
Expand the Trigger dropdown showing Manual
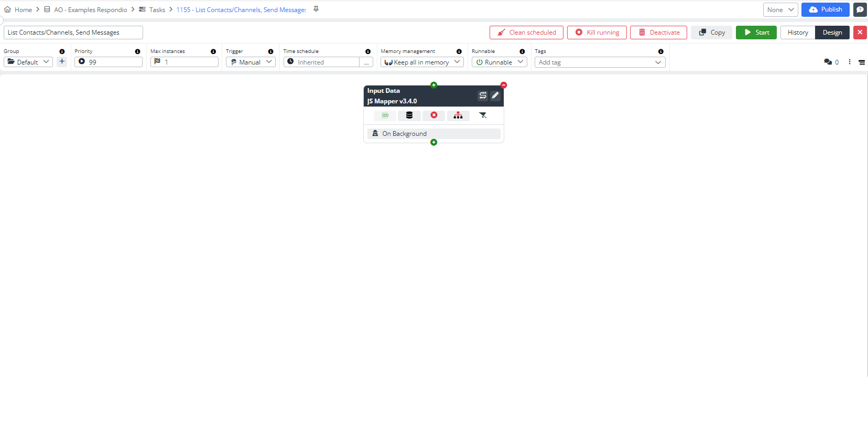pyautogui.click(x=251, y=62)
